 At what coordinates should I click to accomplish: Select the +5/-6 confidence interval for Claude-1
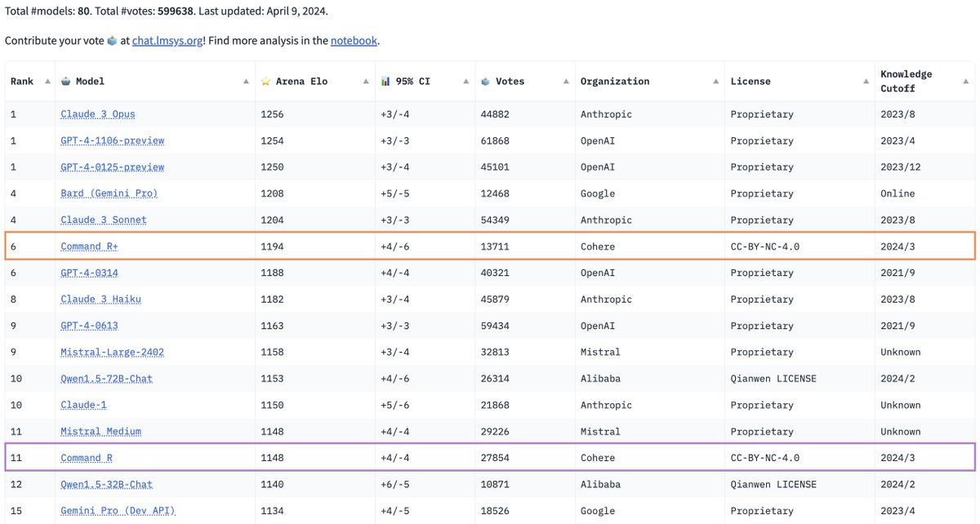pyautogui.click(x=394, y=405)
